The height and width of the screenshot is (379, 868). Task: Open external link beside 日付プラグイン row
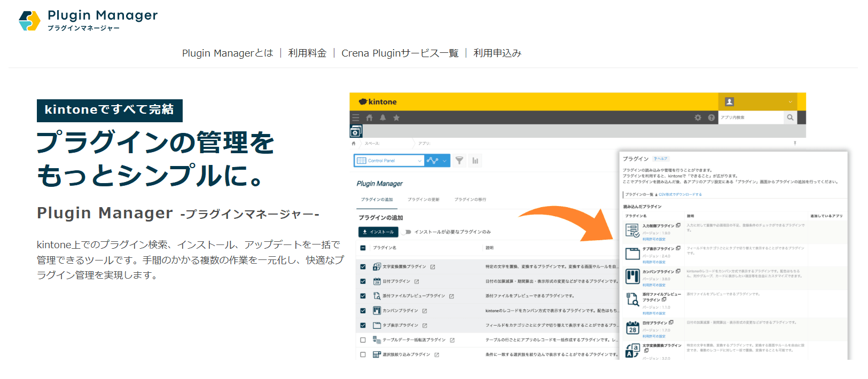coord(417,281)
